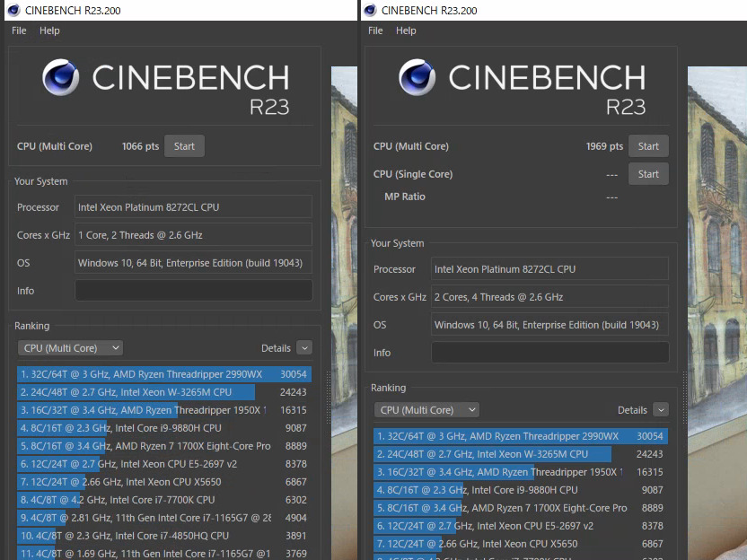This screenshot has width=747, height=560.
Task: Select Core i9-9880H ranking row in right window
Action: click(521, 490)
